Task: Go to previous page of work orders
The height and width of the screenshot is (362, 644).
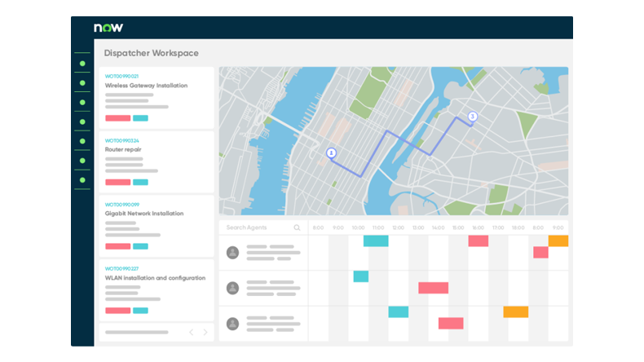Action: [192, 332]
